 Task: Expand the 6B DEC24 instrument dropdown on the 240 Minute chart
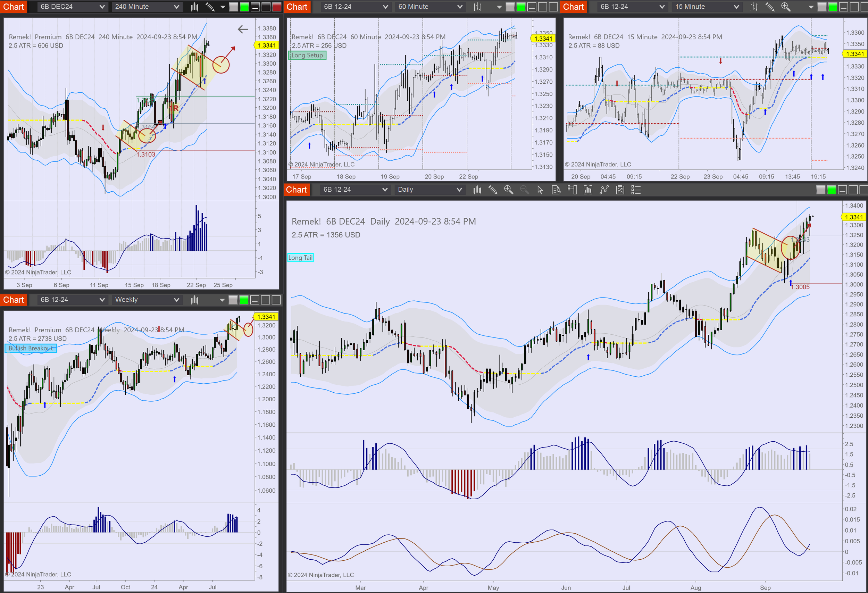click(x=73, y=6)
